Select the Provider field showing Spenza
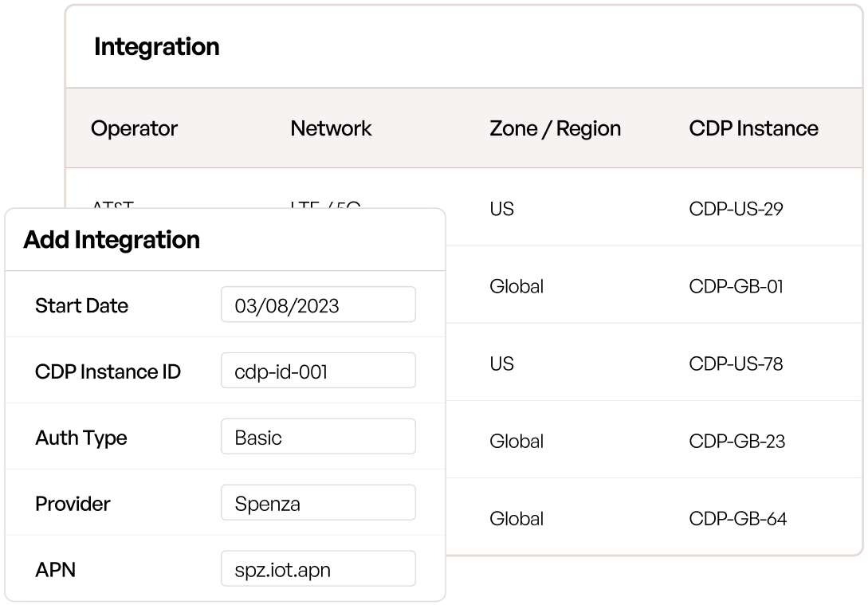This screenshot has width=868, height=605. [x=318, y=504]
